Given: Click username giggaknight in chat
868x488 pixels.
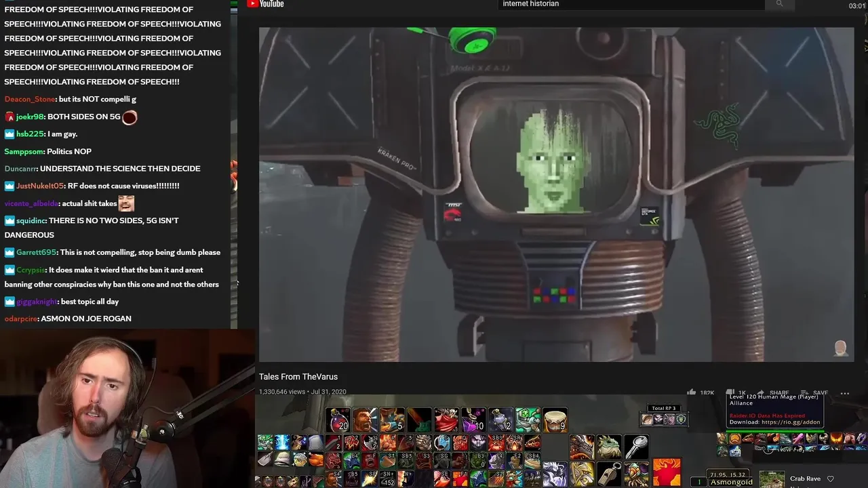Looking at the screenshot, I should tap(37, 302).
